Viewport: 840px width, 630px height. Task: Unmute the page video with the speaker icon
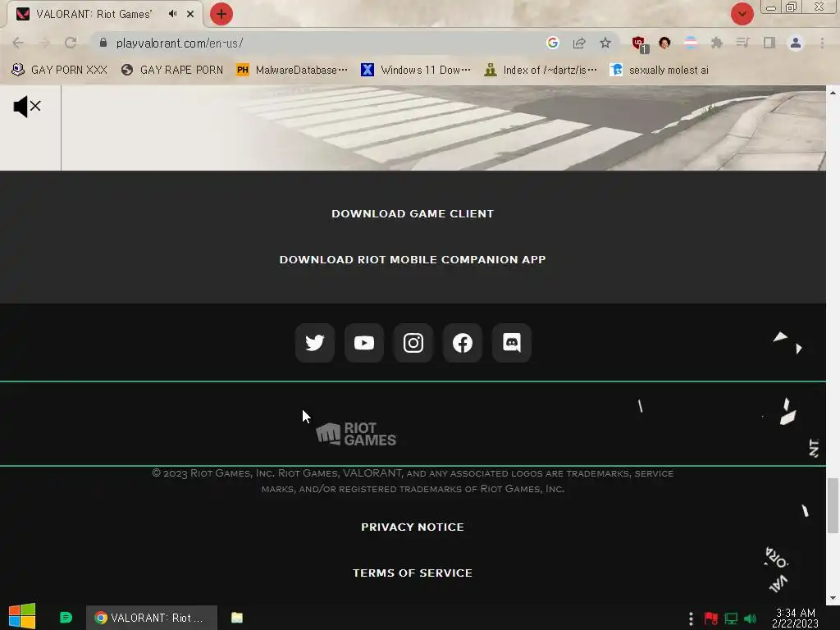click(27, 106)
